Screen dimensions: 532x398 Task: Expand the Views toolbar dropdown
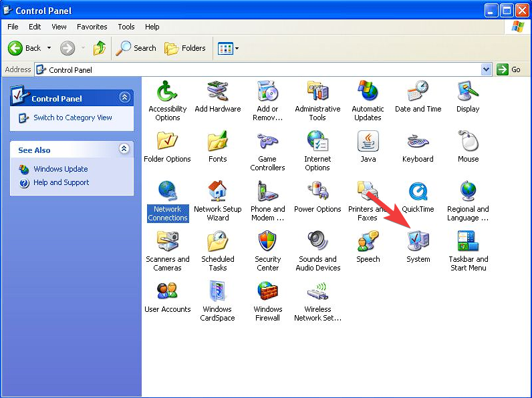click(237, 48)
